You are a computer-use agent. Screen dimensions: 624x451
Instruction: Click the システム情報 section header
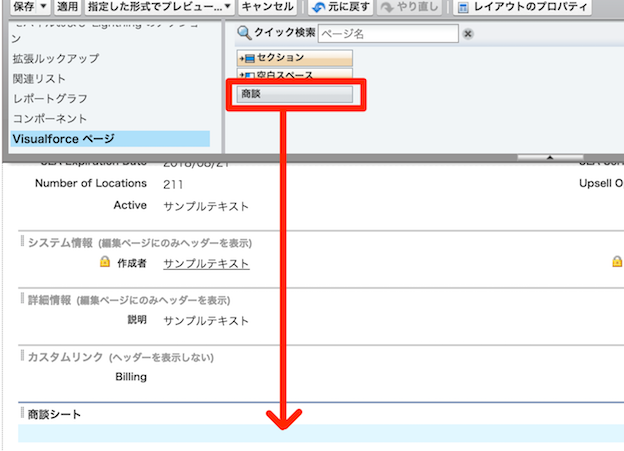pyautogui.click(x=140, y=242)
